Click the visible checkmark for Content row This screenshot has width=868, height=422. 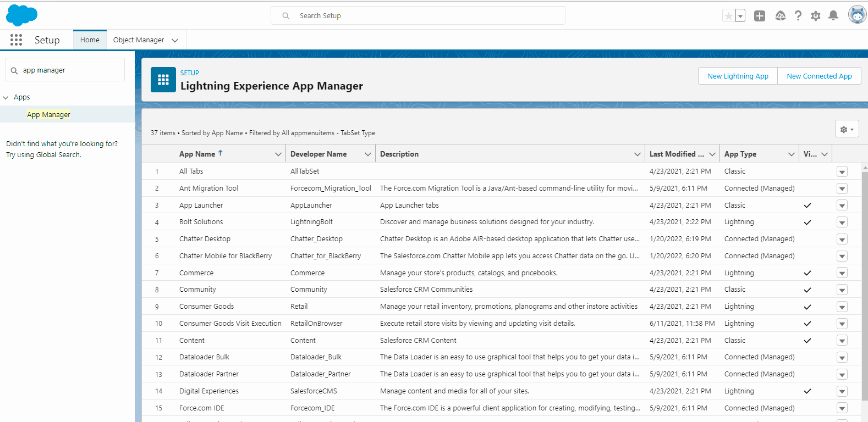point(807,341)
